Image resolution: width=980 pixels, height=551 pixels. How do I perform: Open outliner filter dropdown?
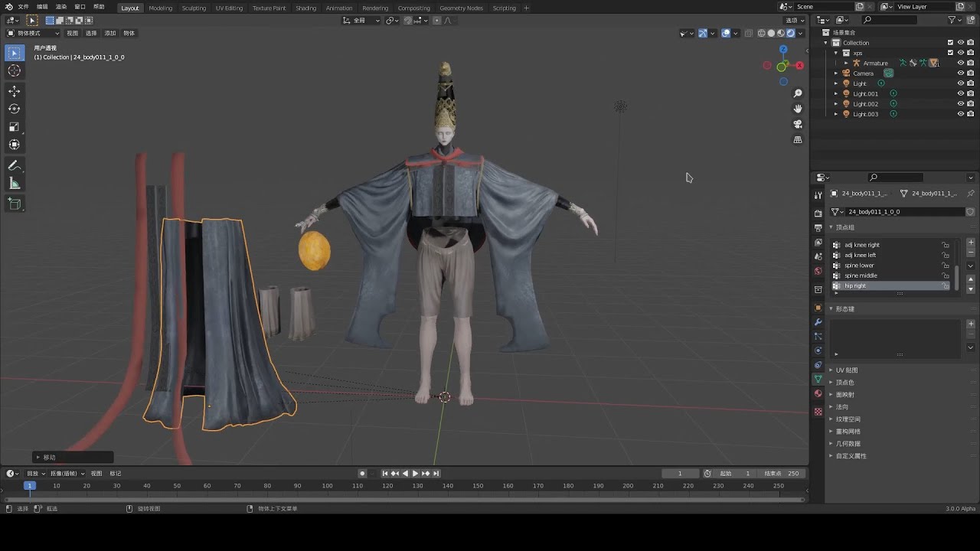point(955,20)
